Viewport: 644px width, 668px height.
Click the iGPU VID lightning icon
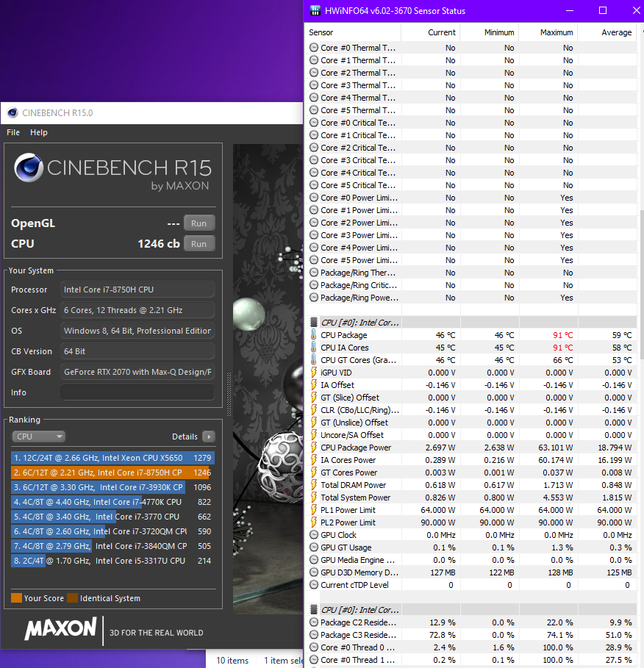(314, 373)
